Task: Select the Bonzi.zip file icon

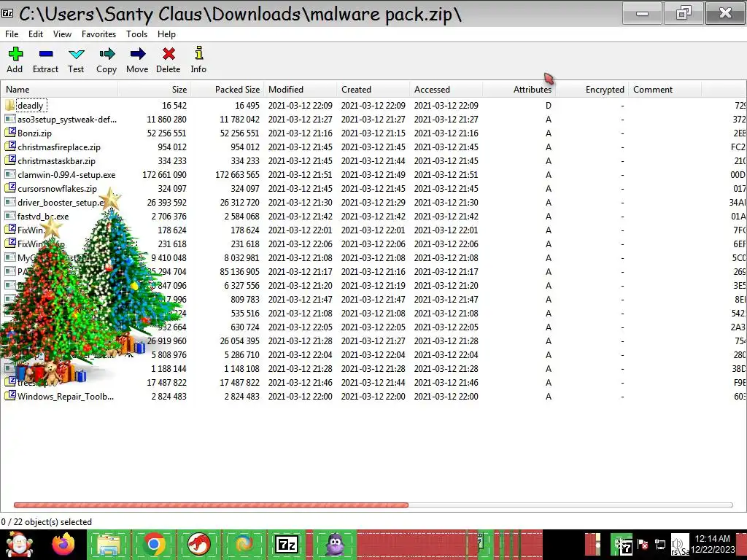Action: coord(10,133)
